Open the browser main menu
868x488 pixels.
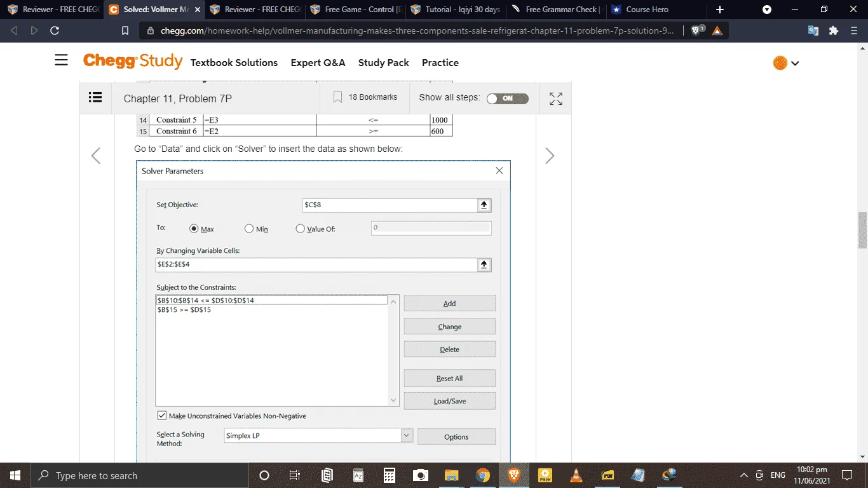854,30
